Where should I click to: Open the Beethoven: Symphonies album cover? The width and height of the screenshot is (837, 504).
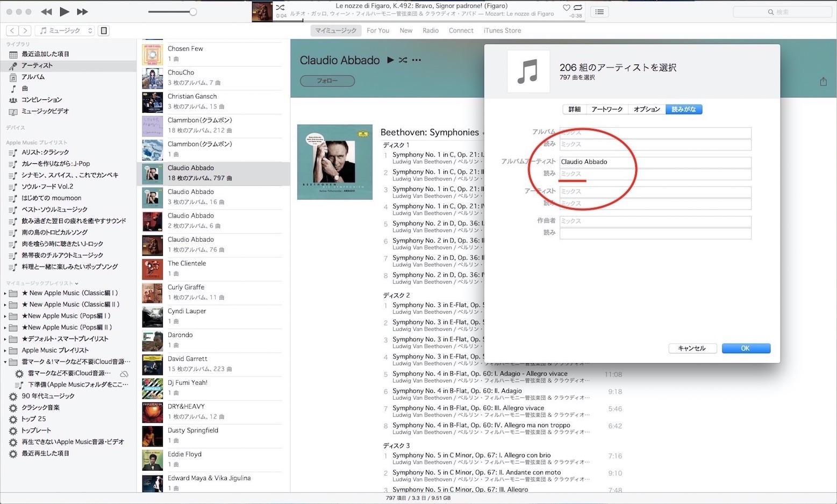(x=335, y=162)
